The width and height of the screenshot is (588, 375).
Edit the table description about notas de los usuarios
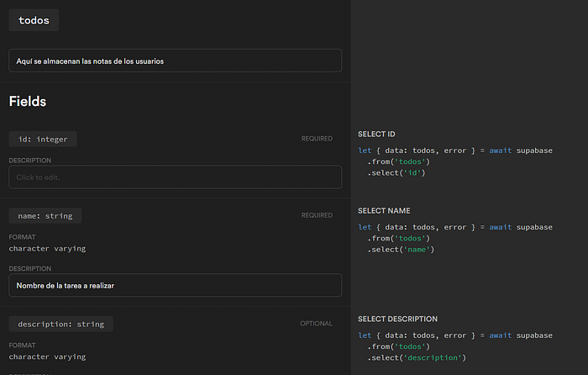[175, 61]
